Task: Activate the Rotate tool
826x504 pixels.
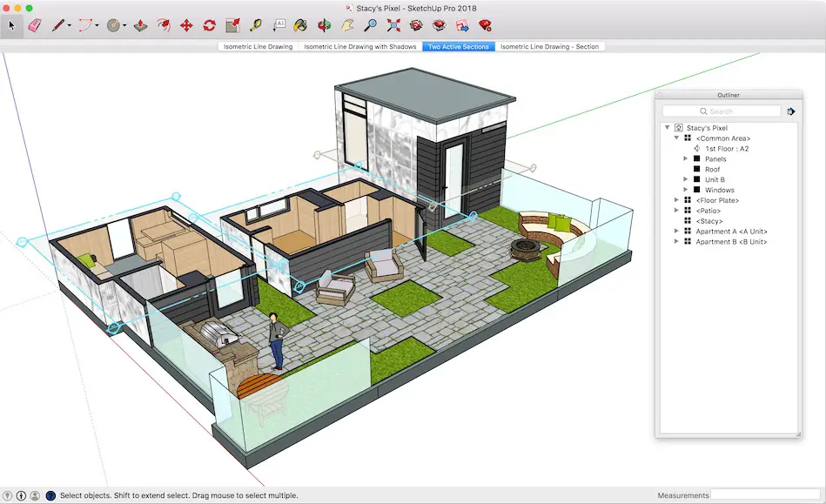Action: click(x=210, y=25)
